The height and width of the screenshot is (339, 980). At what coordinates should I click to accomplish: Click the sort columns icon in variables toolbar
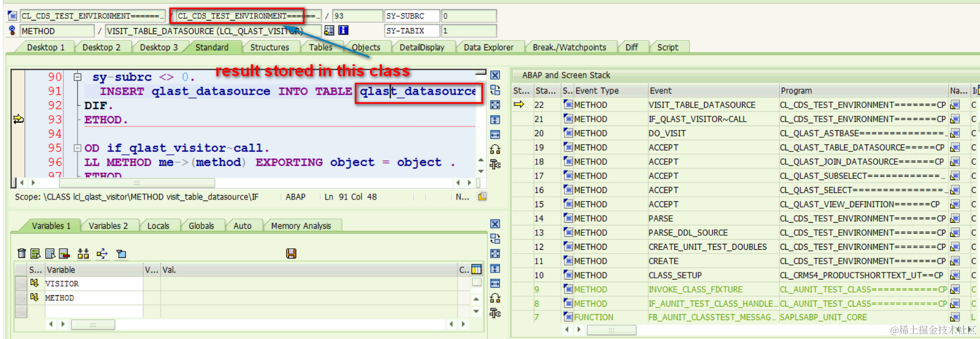pyautogui.click(x=83, y=253)
